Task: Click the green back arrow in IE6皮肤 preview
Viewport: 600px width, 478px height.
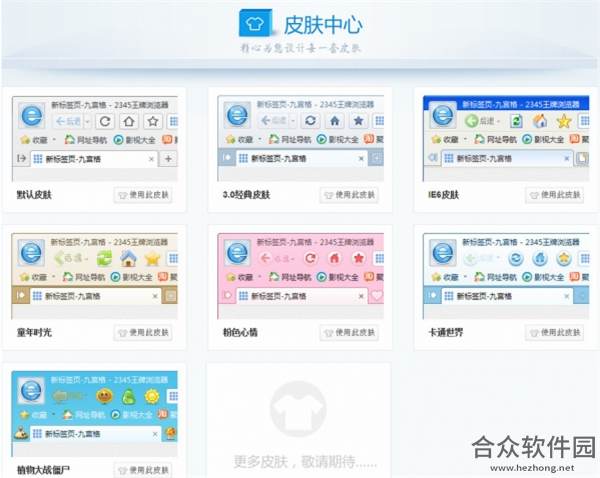Action: [x=471, y=121]
